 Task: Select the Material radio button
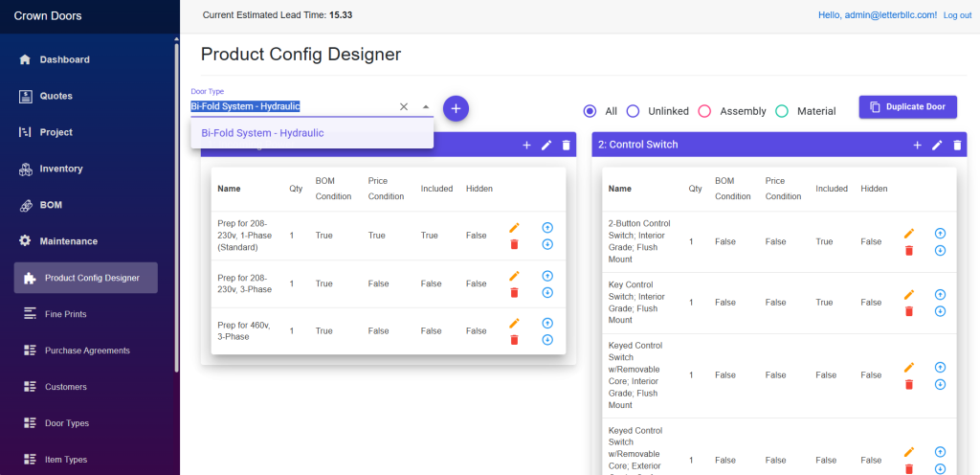pyautogui.click(x=781, y=111)
